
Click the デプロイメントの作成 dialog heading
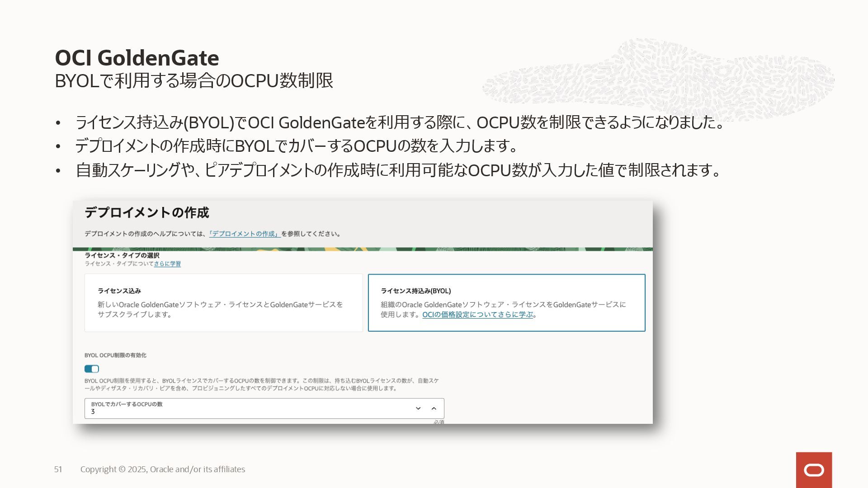[x=147, y=212]
